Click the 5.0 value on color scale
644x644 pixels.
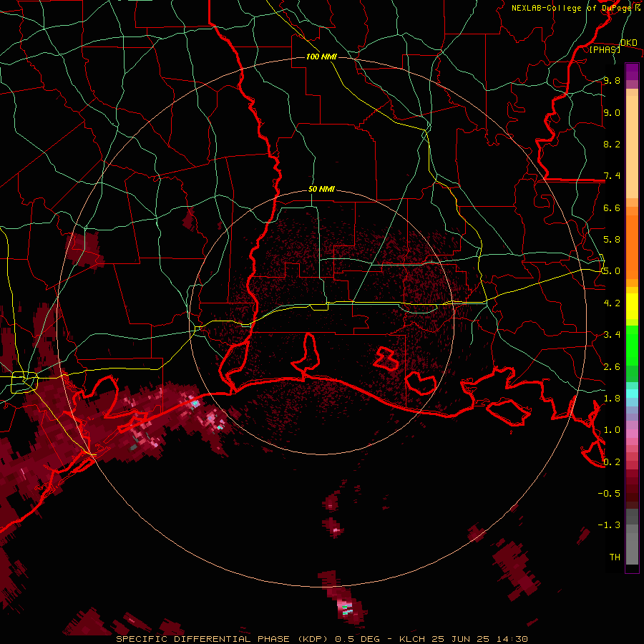coord(612,271)
